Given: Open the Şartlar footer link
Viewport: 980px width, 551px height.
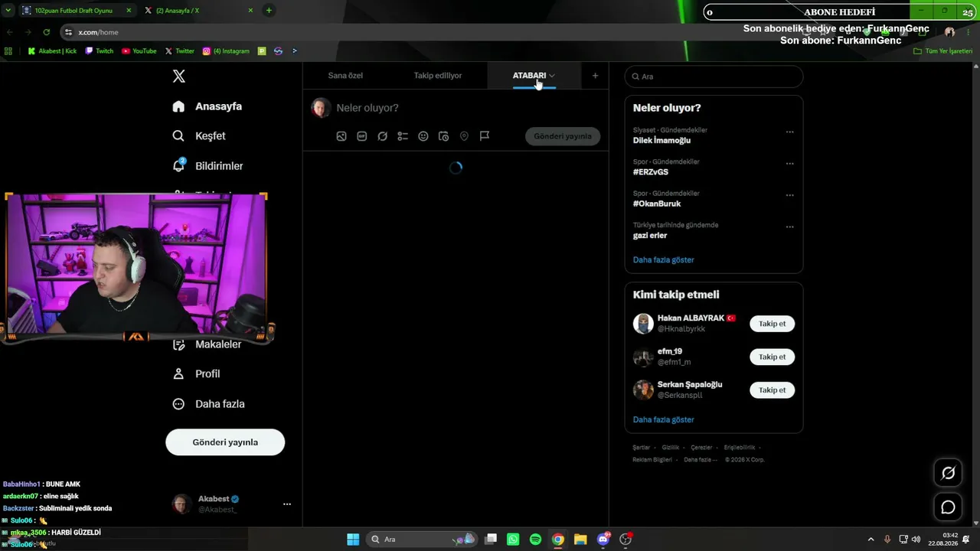Looking at the screenshot, I should click(x=642, y=448).
